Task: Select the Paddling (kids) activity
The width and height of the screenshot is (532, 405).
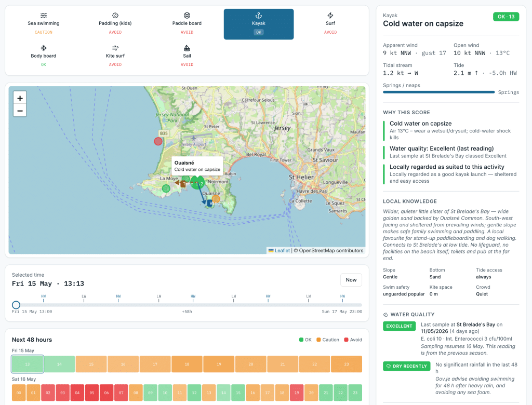Action: point(115,24)
